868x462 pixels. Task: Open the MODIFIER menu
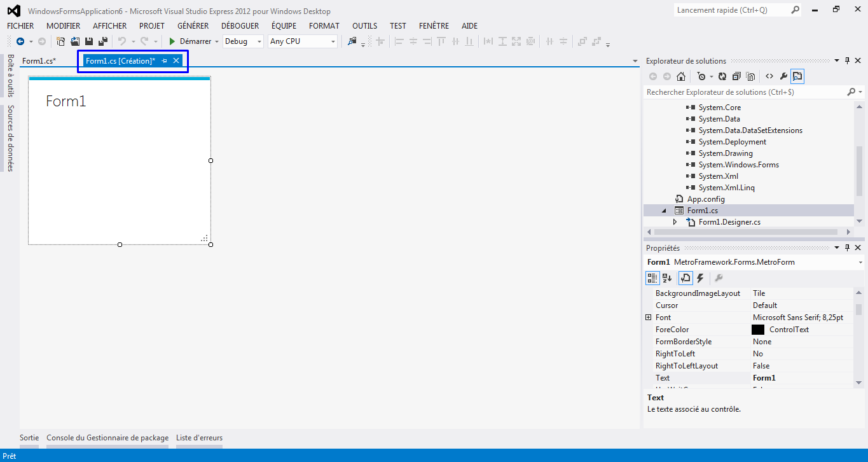[64, 26]
